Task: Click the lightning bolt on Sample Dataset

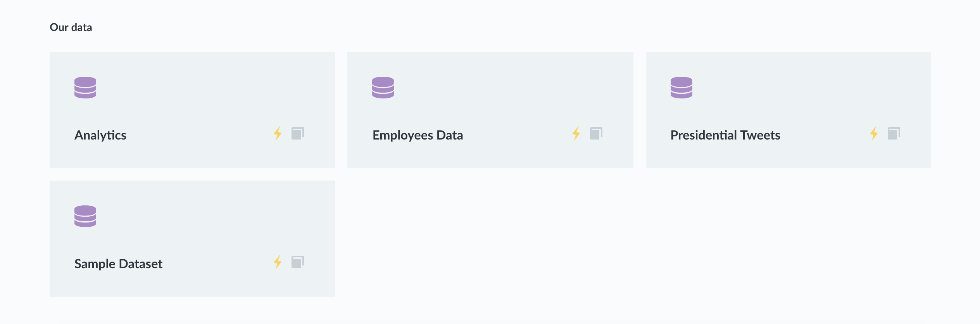Action: click(x=278, y=262)
